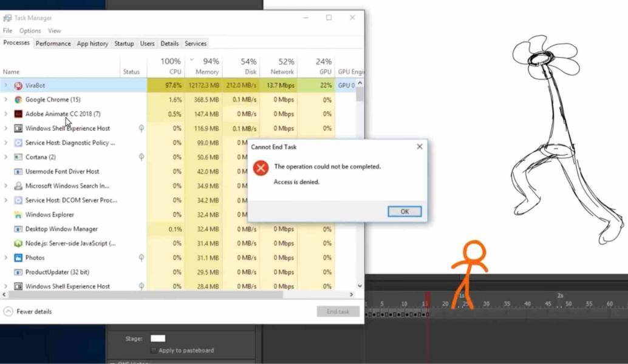Screen dimensions: 628x364
Task: Open the File menu
Action: pyautogui.click(x=8, y=31)
